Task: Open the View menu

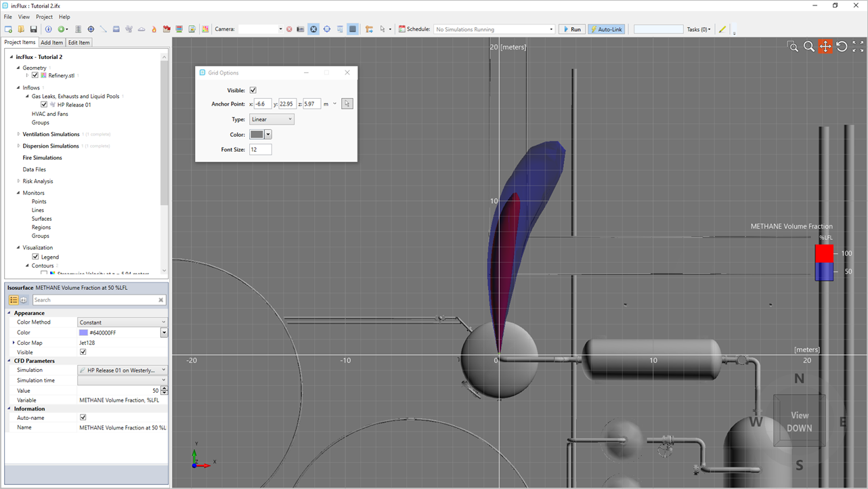Action: point(24,17)
